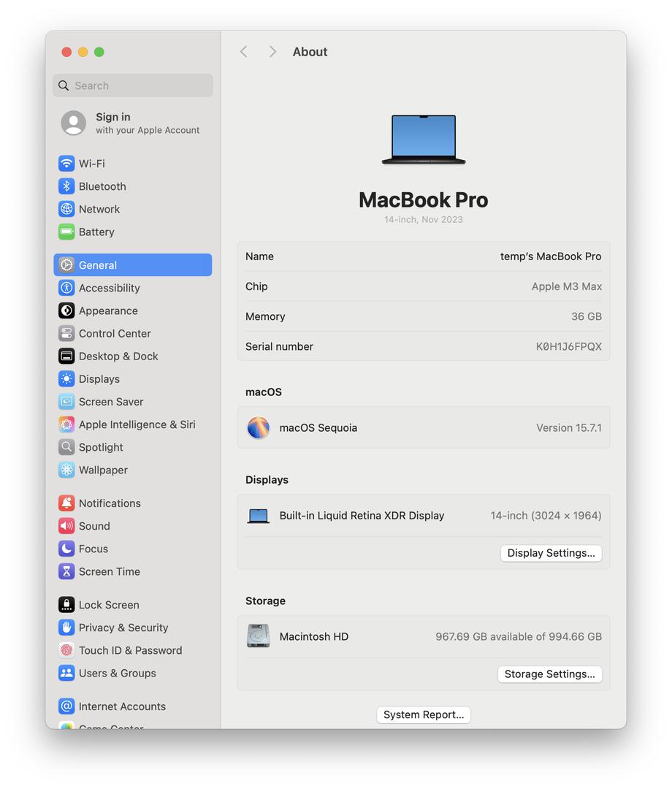Select Accessibility label in sidebar

pos(109,288)
